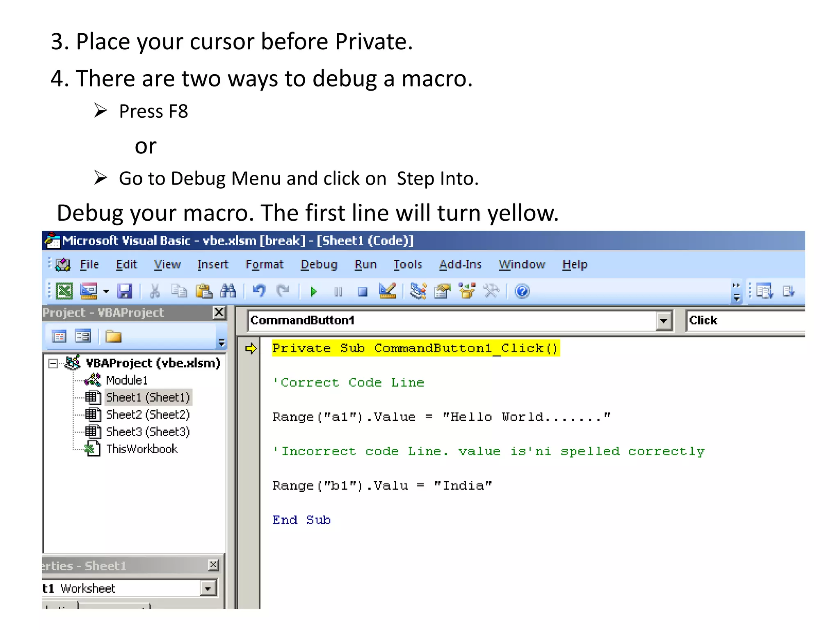
Task: Click the last icon on the right-hand toolbar
Action: [x=789, y=291]
